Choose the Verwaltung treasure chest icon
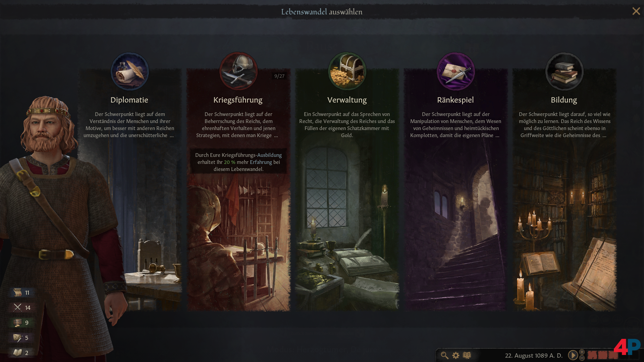 coord(347,71)
